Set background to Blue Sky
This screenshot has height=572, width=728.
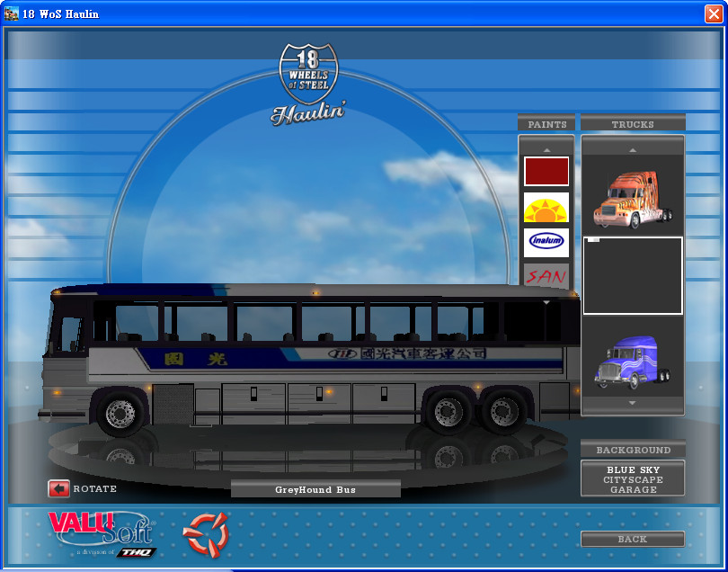(x=633, y=469)
